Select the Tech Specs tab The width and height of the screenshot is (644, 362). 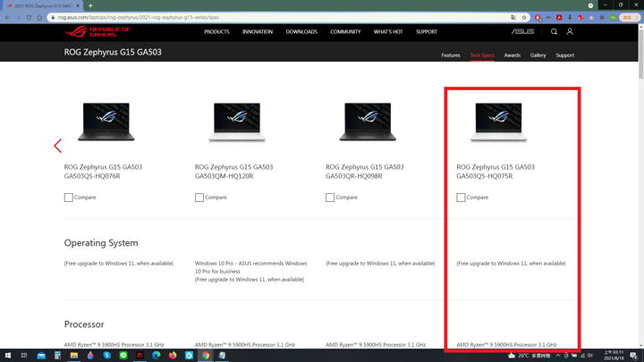tap(482, 55)
